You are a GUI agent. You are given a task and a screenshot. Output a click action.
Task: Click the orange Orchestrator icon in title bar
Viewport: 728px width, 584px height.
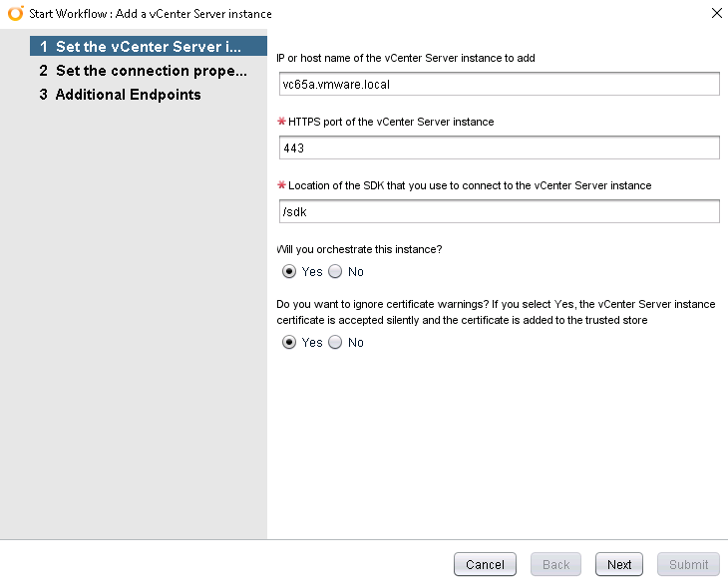(x=15, y=14)
